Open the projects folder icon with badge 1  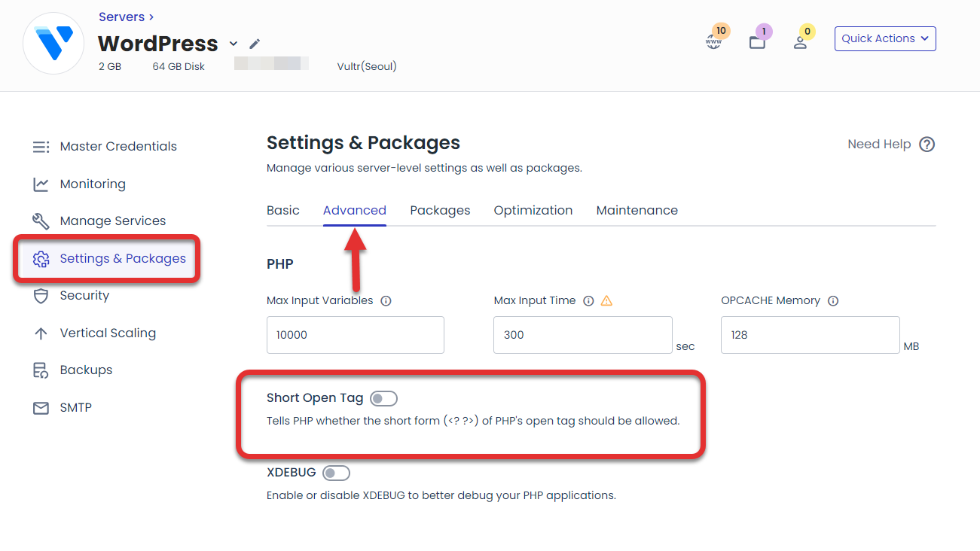[x=757, y=42]
